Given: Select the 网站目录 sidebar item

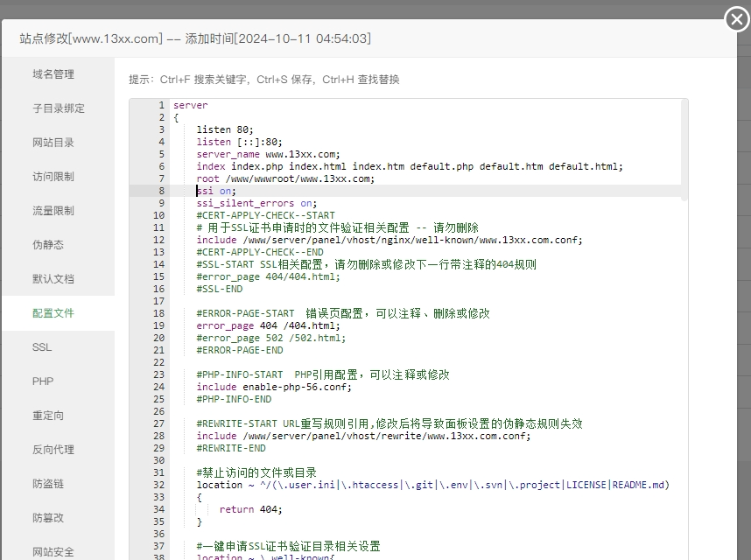Looking at the screenshot, I should pyautogui.click(x=53, y=143).
